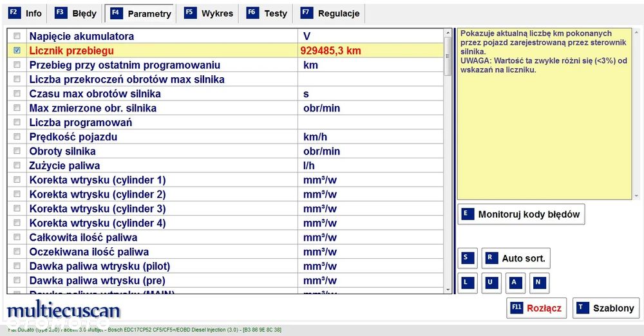The height and width of the screenshot is (336, 644).
Task: Open the Błędy tab
Action: [76, 13]
